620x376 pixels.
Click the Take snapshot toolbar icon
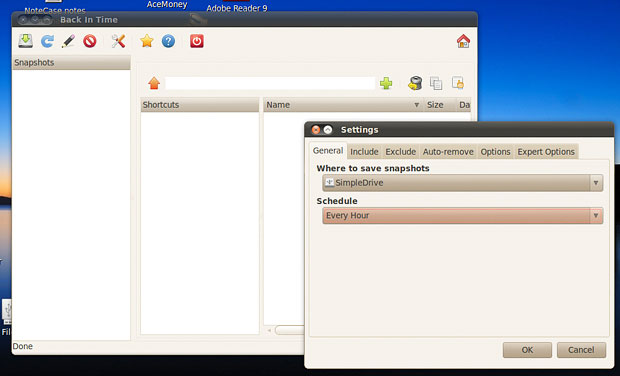pyautogui.click(x=26, y=41)
